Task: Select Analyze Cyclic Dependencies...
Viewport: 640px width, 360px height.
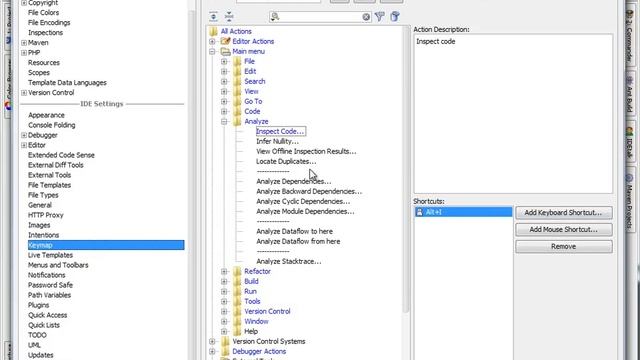Action: click(303, 201)
